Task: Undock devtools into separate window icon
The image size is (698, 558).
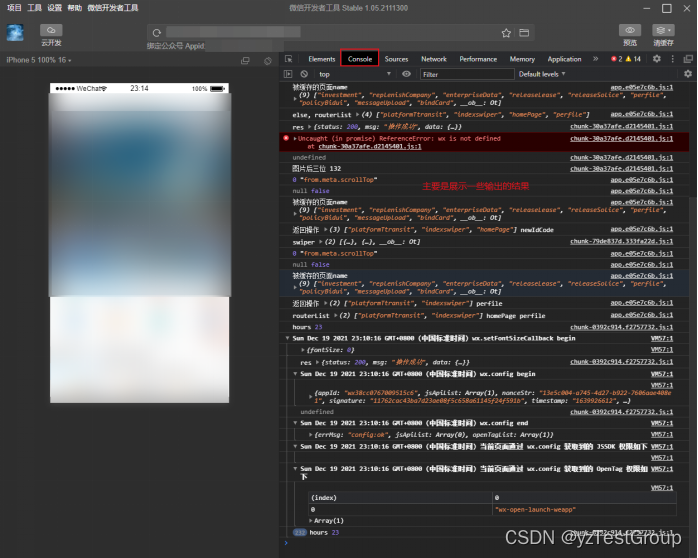Action: click(x=688, y=59)
